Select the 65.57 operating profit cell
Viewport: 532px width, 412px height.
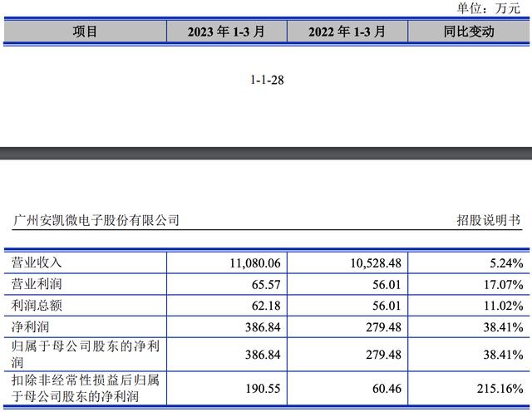pyautogui.click(x=266, y=284)
